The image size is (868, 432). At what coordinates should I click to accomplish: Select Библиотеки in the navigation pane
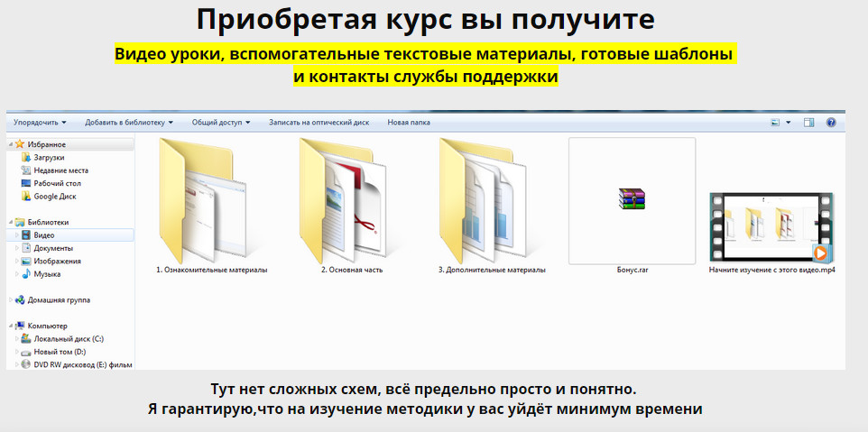point(48,222)
